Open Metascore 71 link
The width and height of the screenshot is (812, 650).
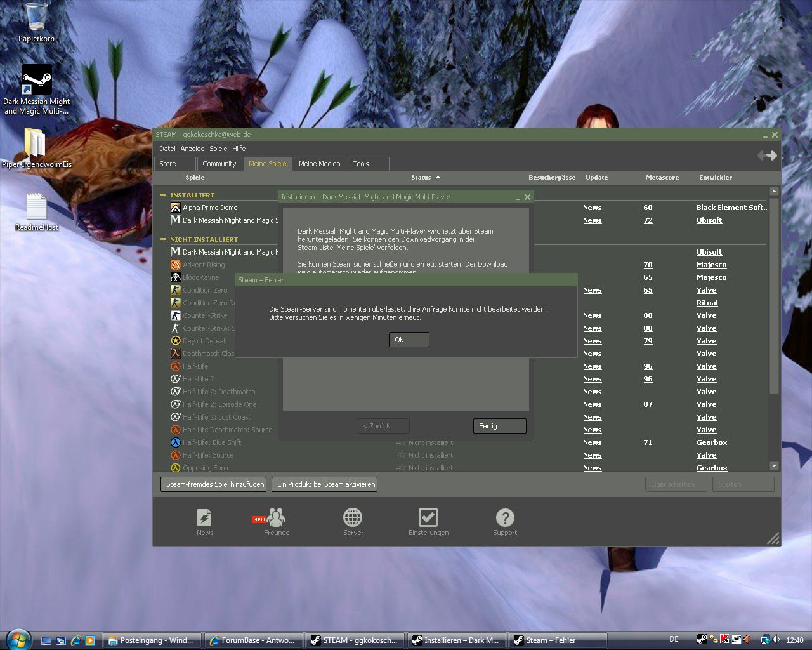pyautogui.click(x=648, y=442)
